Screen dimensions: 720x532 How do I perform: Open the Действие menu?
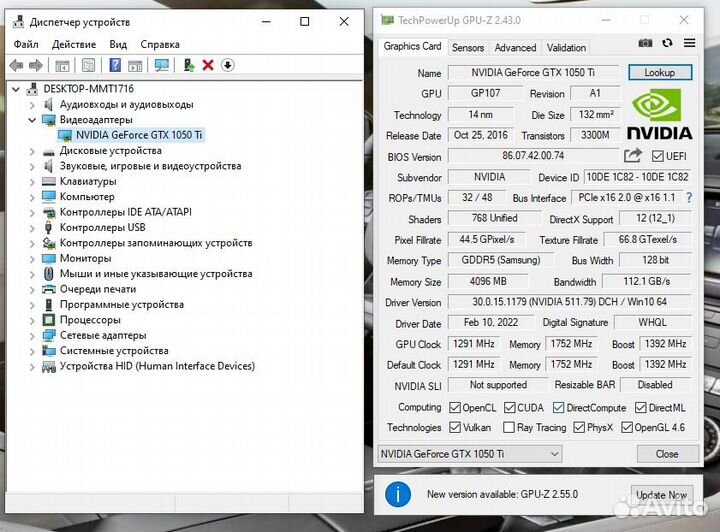pos(73,44)
